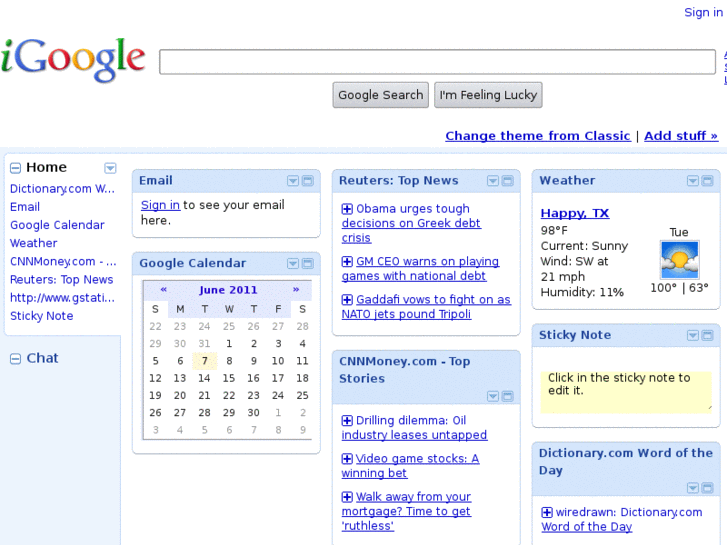The image size is (727, 545).
Task: Collapse the Chat section in sidebar
Action: click(x=15, y=359)
